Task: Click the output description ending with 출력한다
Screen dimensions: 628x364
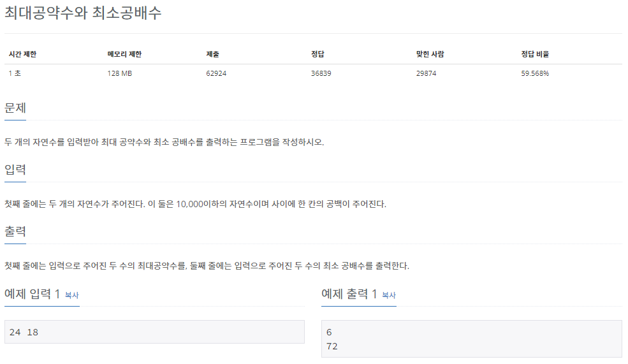Action: click(207, 265)
